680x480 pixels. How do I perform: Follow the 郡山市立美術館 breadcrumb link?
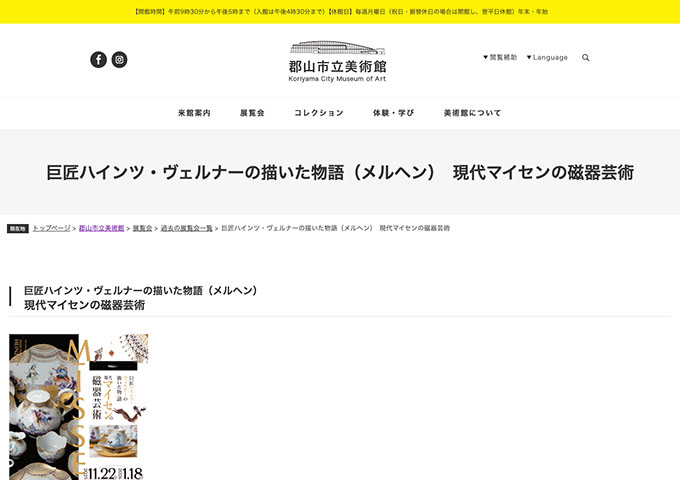coord(101,228)
